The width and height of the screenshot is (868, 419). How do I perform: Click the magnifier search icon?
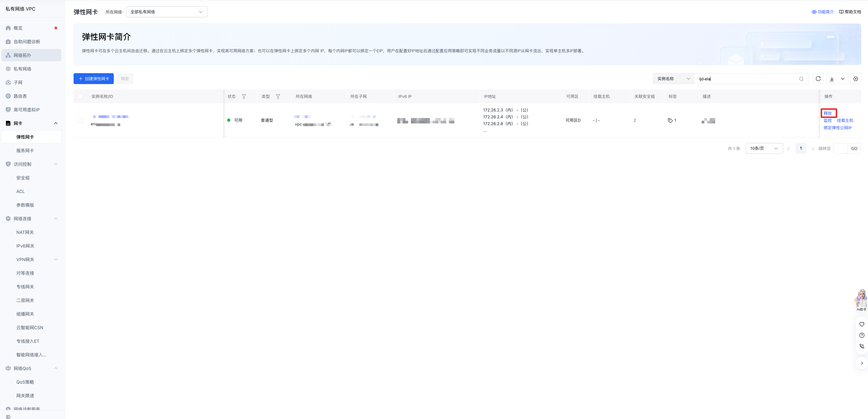(x=801, y=79)
